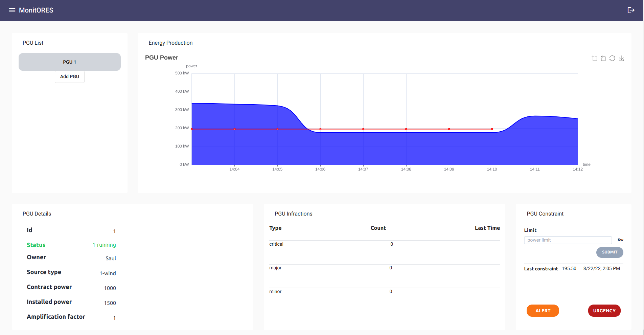Open the hamburger navigation menu
644x335 pixels.
click(x=12, y=10)
